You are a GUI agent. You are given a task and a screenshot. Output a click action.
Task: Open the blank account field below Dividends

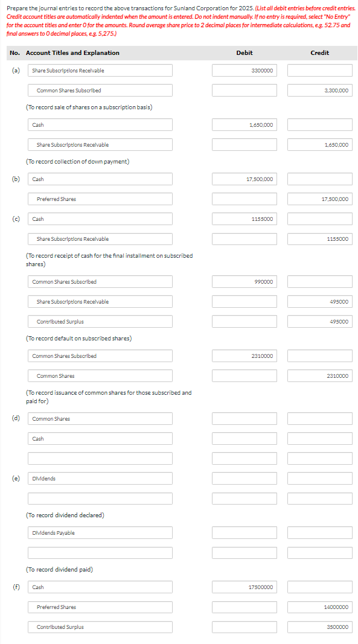click(100, 498)
